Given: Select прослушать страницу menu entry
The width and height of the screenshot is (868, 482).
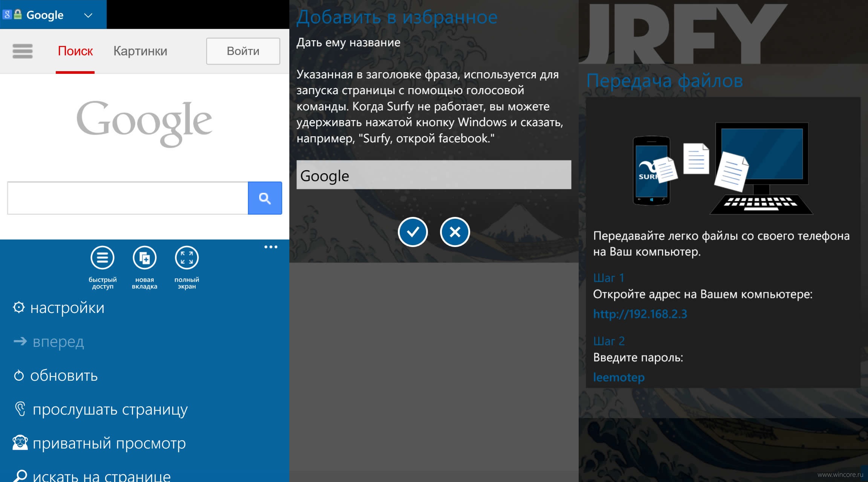Looking at the screenshot, I should tap(110, 410).
